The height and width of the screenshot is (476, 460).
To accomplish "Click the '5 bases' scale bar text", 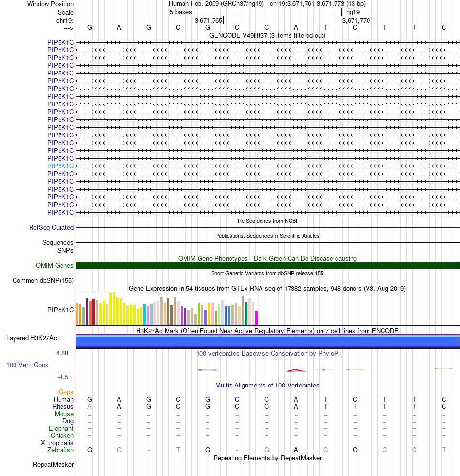I will point(181,12).
